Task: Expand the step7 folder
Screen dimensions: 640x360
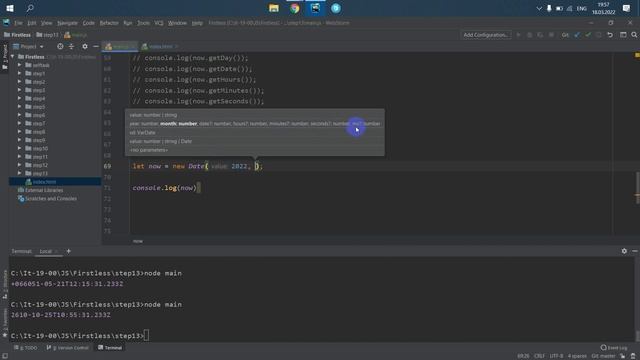Action: (x=19, y=123)
